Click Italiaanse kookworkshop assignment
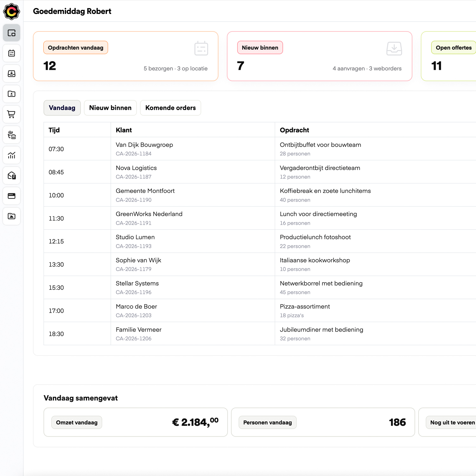This screenshot has width=476, height=476. coord(315,260)
